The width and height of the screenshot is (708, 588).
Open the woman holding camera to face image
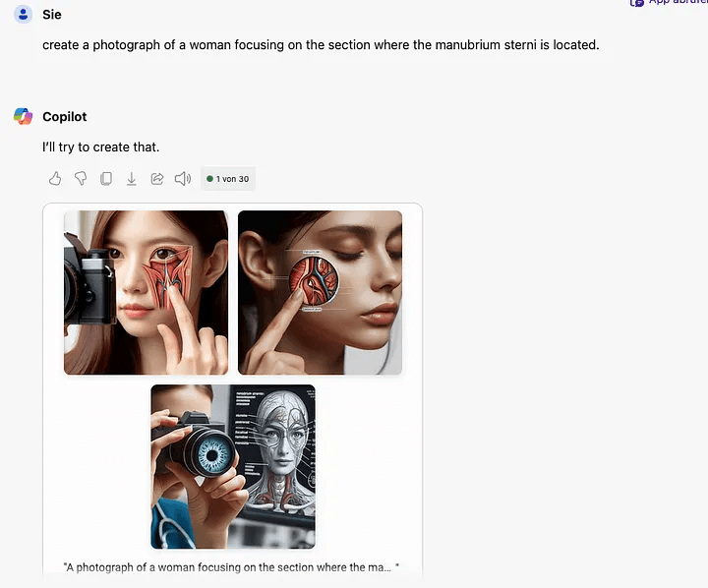(146, 292)
